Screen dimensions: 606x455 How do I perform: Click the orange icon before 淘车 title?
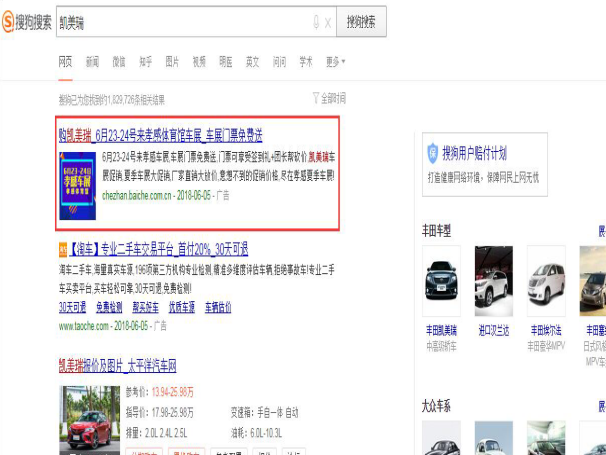click(x=63, y=250)
